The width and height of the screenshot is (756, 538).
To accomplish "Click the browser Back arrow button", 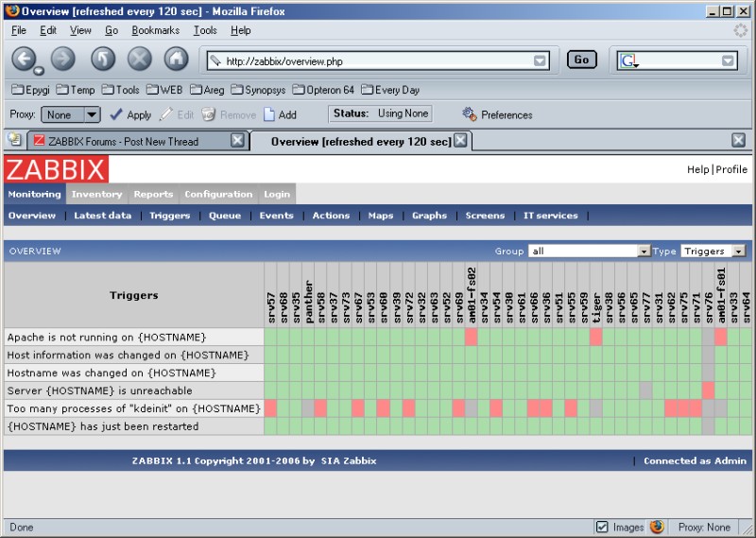I will coord(24,59).
